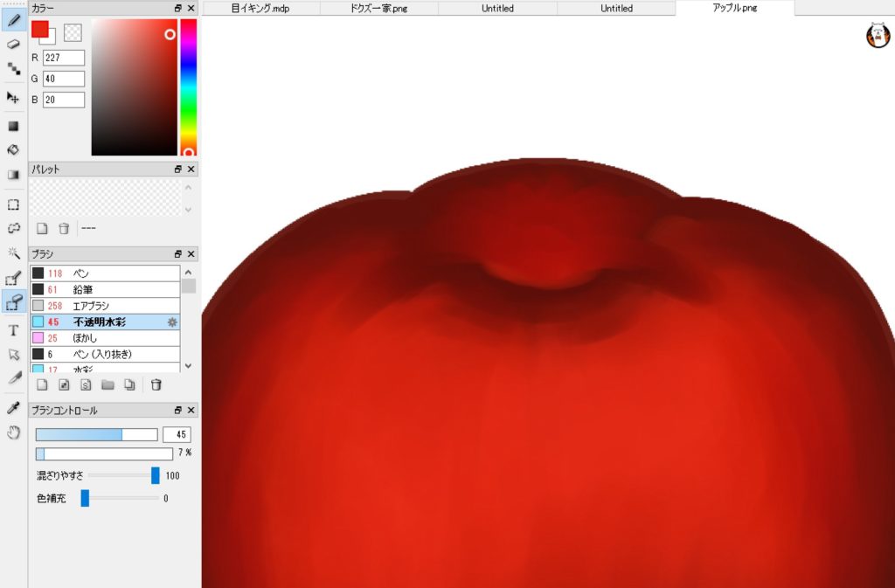Screen dimensions: 895x588
Task: Toggle the transparent color swatch
Action: click(73, 32)
